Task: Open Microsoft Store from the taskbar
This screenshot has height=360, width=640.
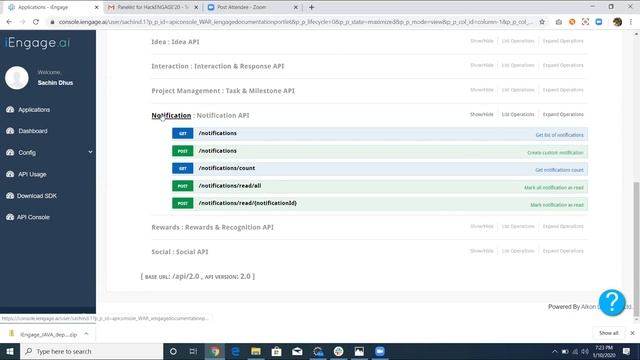Action: [x=276, y=351]
